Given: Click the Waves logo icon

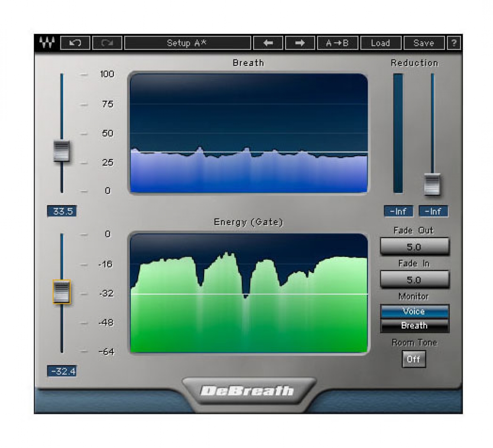Looking at the screenshot, I should [47, 43].
